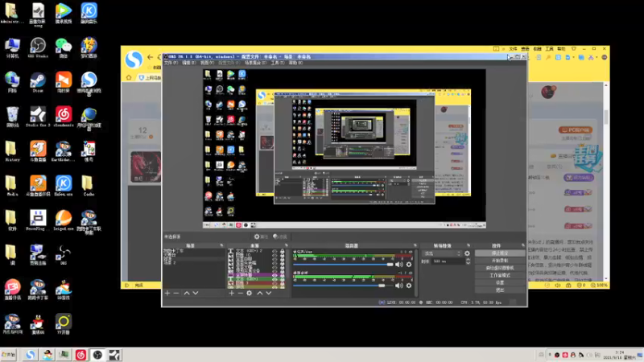Click 启动虚拟摄像机 virtual camera button
This screenshot has height=362, width=644.
[500, 268]
